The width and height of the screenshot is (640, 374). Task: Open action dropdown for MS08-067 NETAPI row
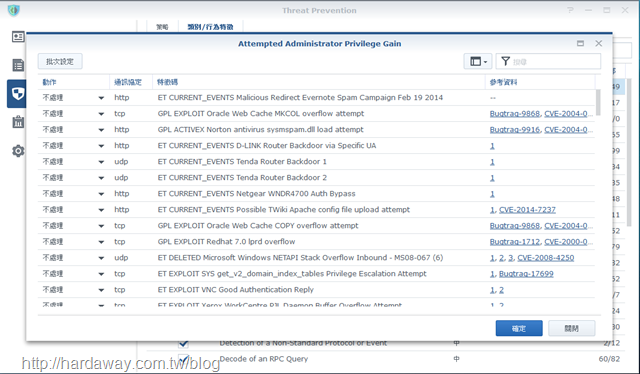(101, 258)
